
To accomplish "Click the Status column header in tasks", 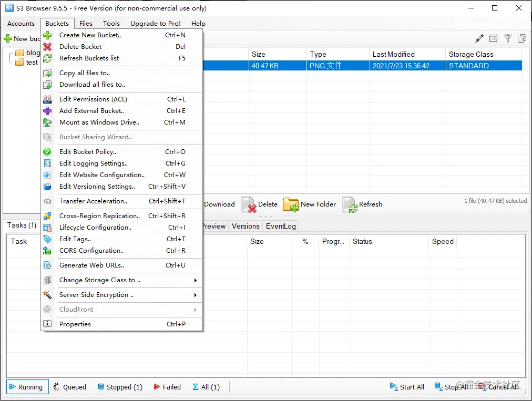I will 389,242.
